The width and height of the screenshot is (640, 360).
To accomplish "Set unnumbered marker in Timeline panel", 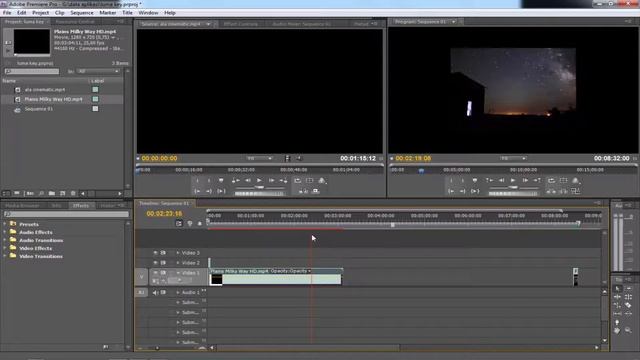I will point(200,223).
